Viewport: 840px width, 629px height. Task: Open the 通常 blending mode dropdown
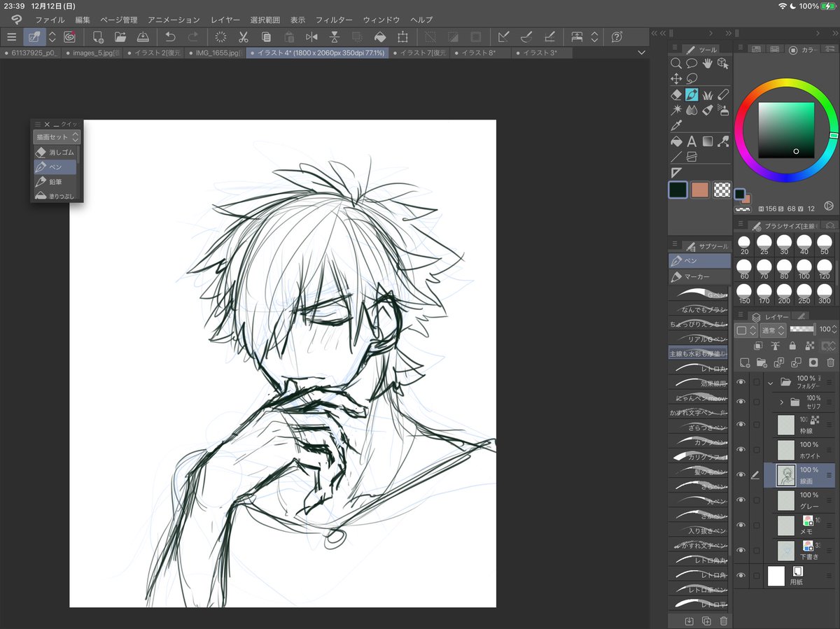(773, 330)
